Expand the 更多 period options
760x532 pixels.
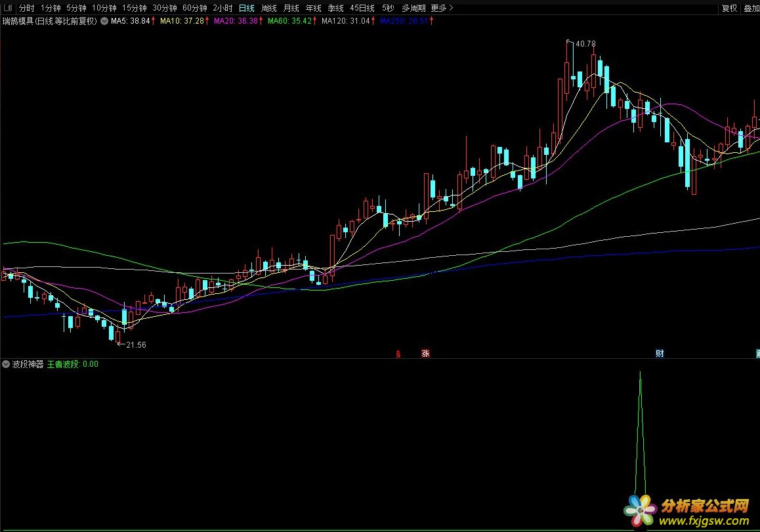click(442, 9)
